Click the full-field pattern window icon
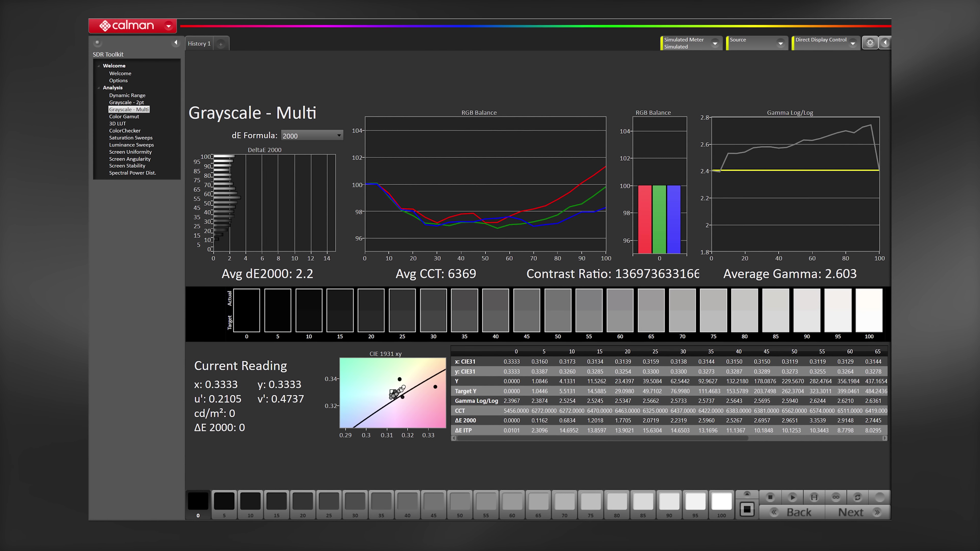This screenshot has height=551, width=980. pos(747,509)
